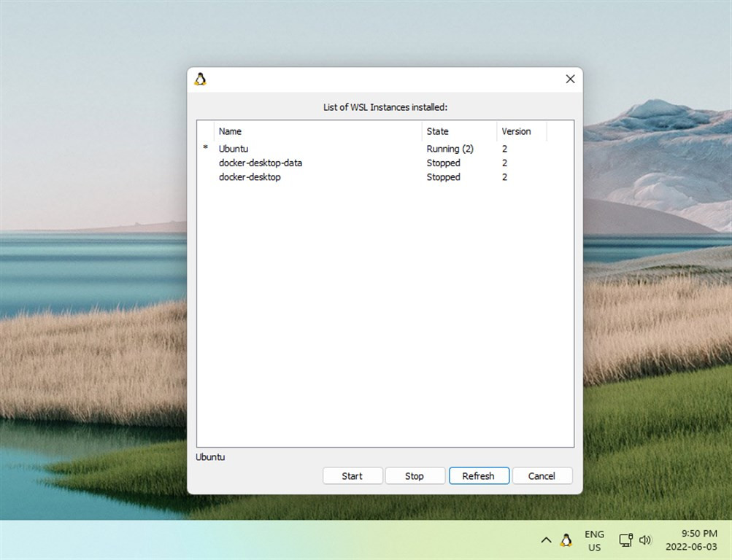Click the asterisk default marker beside Ubuntu

[205, 147]
